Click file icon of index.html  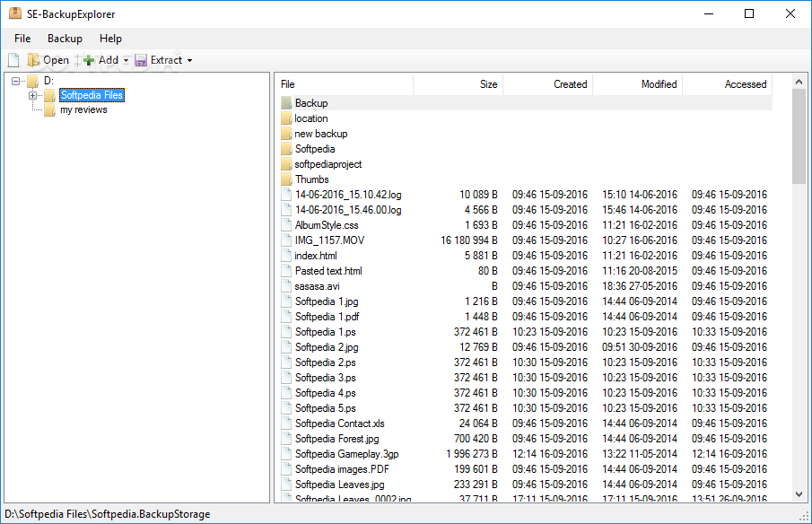tap(286, 256)
